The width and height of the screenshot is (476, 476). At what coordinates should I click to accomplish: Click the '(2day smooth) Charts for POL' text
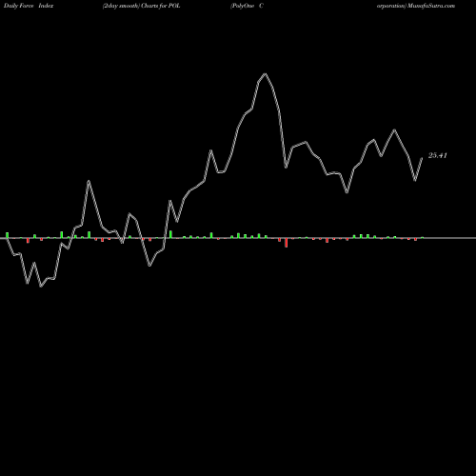coord(142,6)
